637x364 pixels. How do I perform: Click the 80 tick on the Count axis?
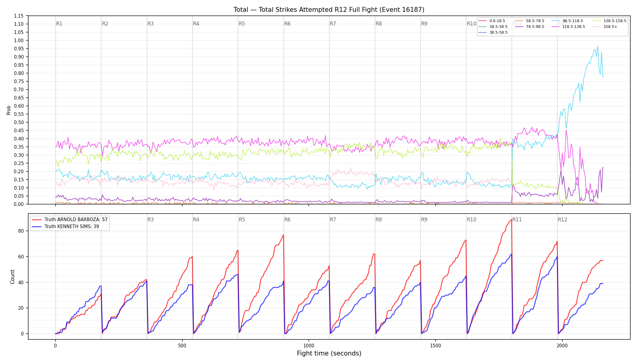[x=21, y=231]
